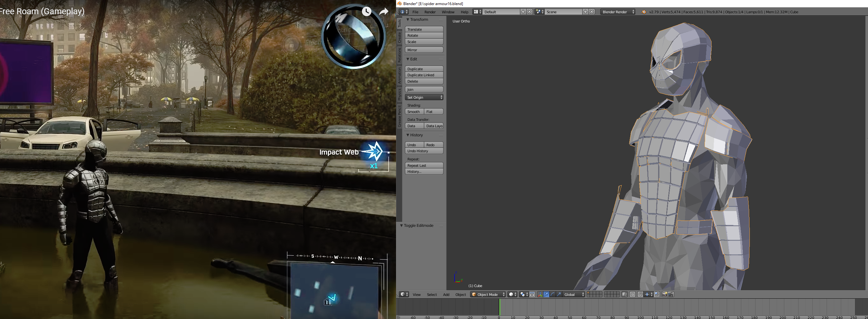Open viewport shading sphere selector

click(512, 294)
